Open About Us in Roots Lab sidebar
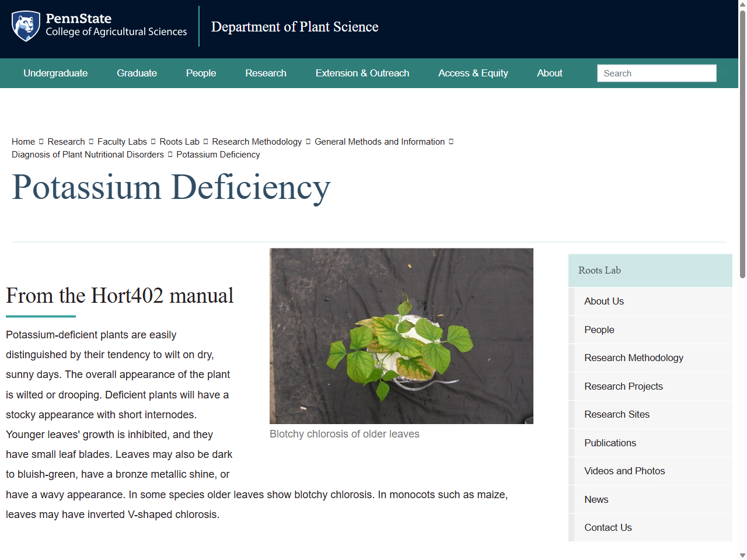The image size is (747, 560). pyautogui.click(x=604, y=301)
